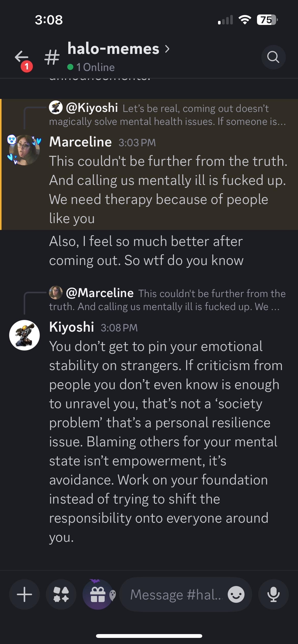Viewport: 298px width, 644px height.
Task: Tap the halo-memes channel title
Action: coord(113,49)
